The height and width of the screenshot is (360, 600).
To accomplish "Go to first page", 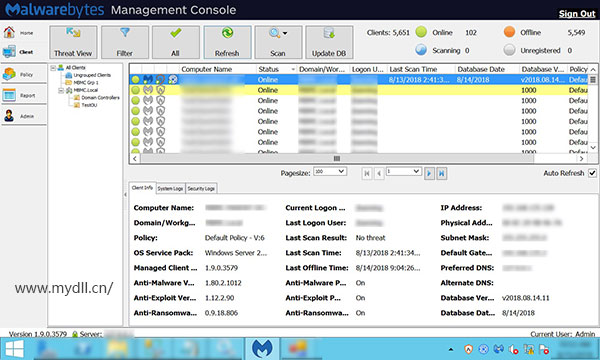I will coord(367,173).
